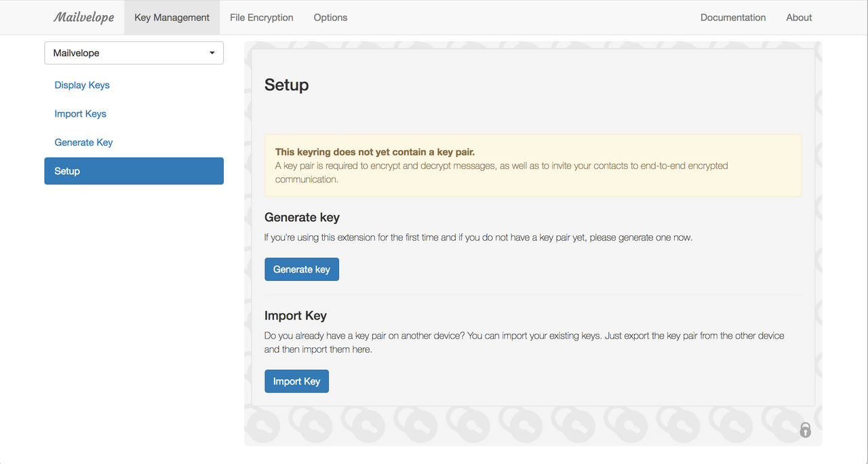Click the Mailvelope logo in the header
This screenshot has height=464, width=868.
tap(83, 17)
